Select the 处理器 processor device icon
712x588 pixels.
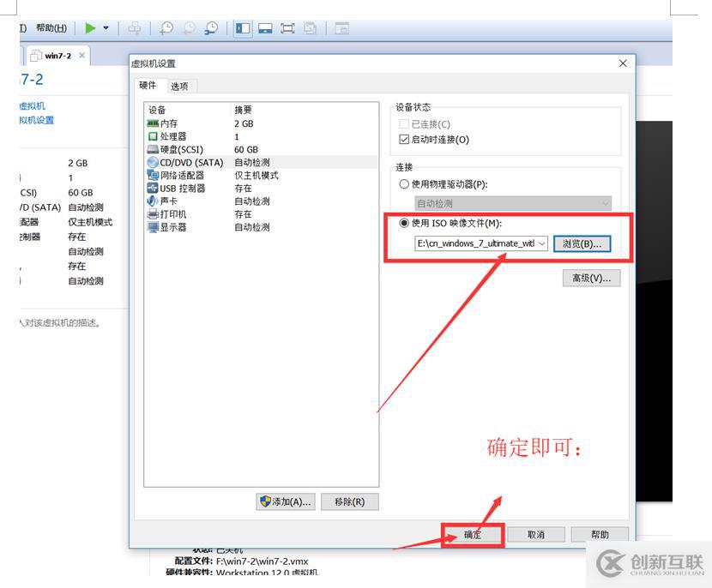pos(153,136)
